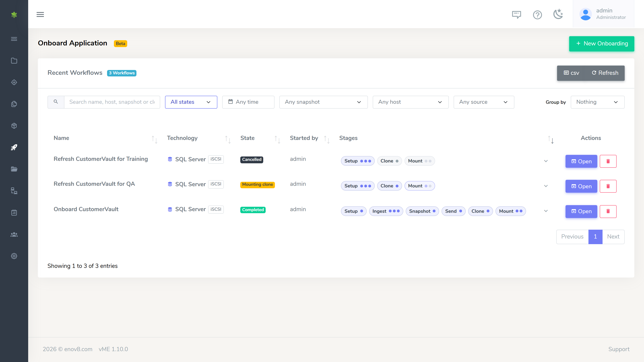Viewport: 644px width, 362px height.
Task: Open the folder sidebar icon
Action: point(14,61)
